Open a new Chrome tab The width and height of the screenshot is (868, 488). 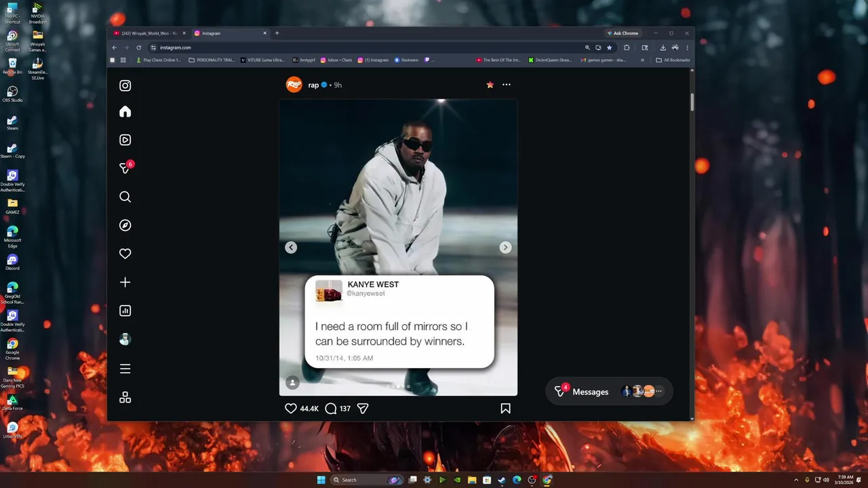tap(277, 33)
